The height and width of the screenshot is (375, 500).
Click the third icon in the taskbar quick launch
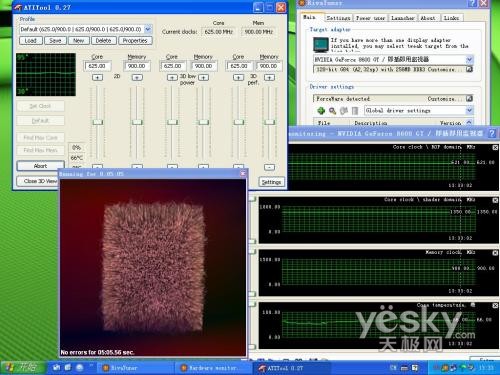80,367
